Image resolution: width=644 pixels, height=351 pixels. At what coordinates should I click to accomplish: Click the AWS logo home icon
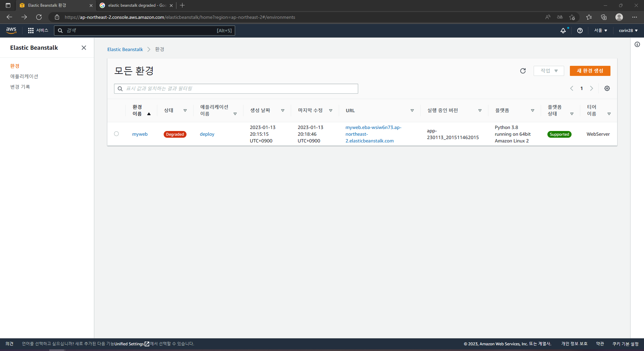click(x=11, y=30)
